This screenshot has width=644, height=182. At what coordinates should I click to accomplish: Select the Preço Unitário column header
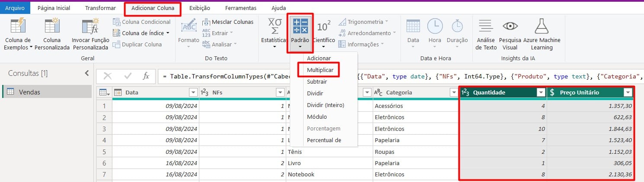pos(590,92)
